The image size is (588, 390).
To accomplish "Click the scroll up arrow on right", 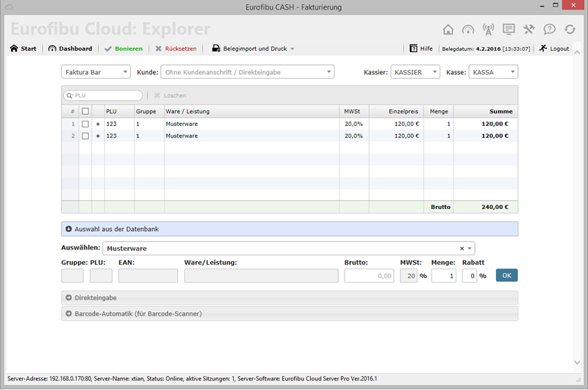I will click(577, 53).
